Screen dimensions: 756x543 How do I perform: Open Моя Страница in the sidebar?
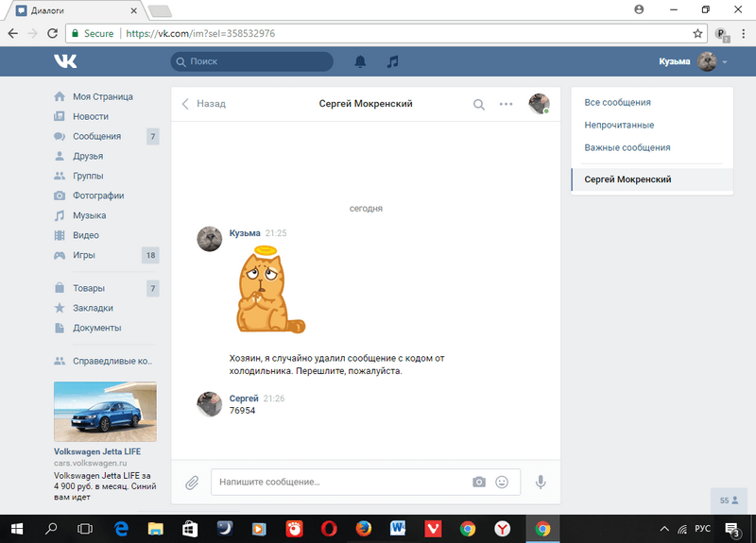click(102, 96)
